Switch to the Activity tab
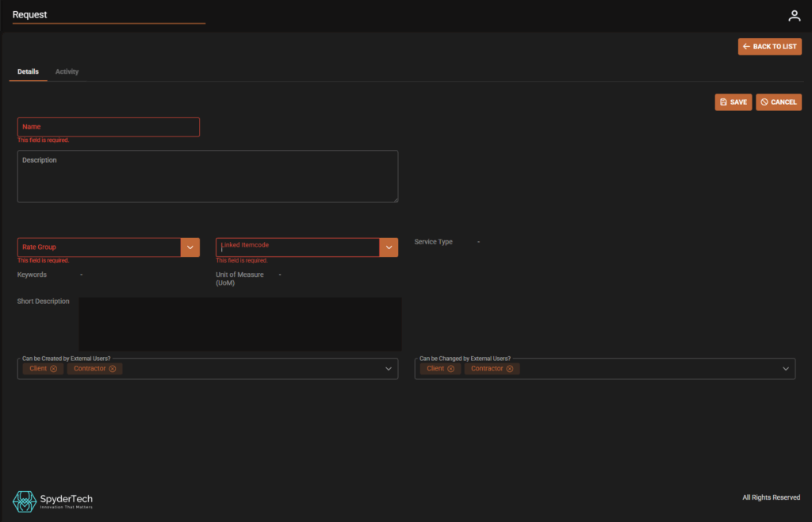Viewport: 812px width, 522px height. (67, 72)
